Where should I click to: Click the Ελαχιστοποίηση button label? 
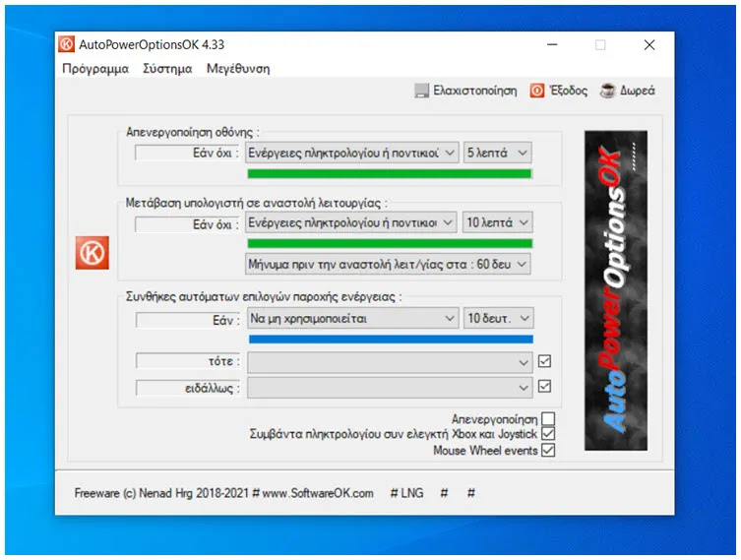coord(475,91)
